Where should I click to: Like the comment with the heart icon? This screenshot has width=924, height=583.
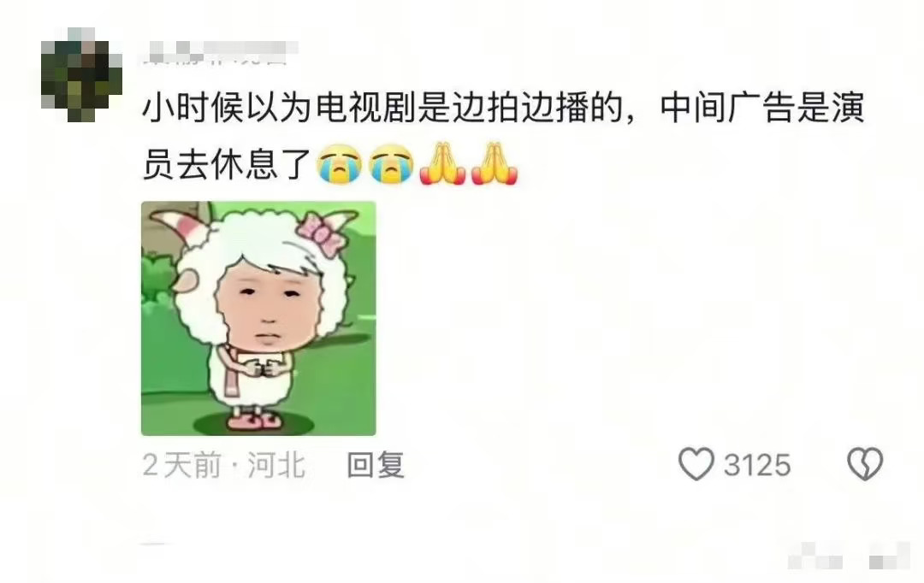pos(696,465)
